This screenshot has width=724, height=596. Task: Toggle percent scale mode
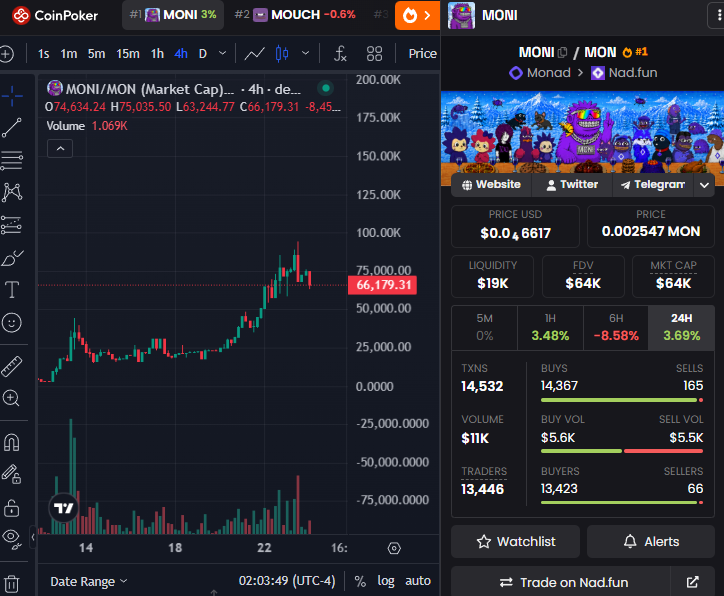point(360,581)
